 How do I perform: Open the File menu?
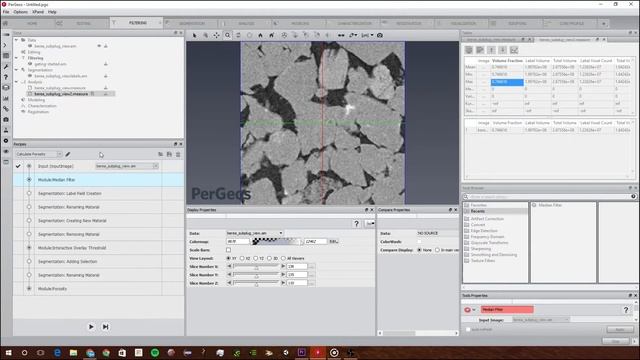(x=6, y=12)
